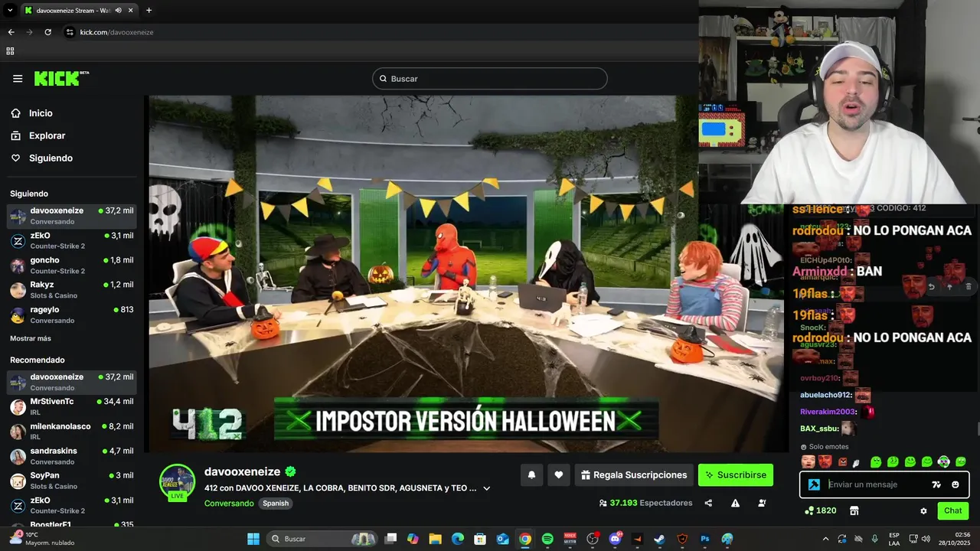The height and width of the screenshot is (551, 980).
Task: Click the heart follow button
Action: [559, 475]
